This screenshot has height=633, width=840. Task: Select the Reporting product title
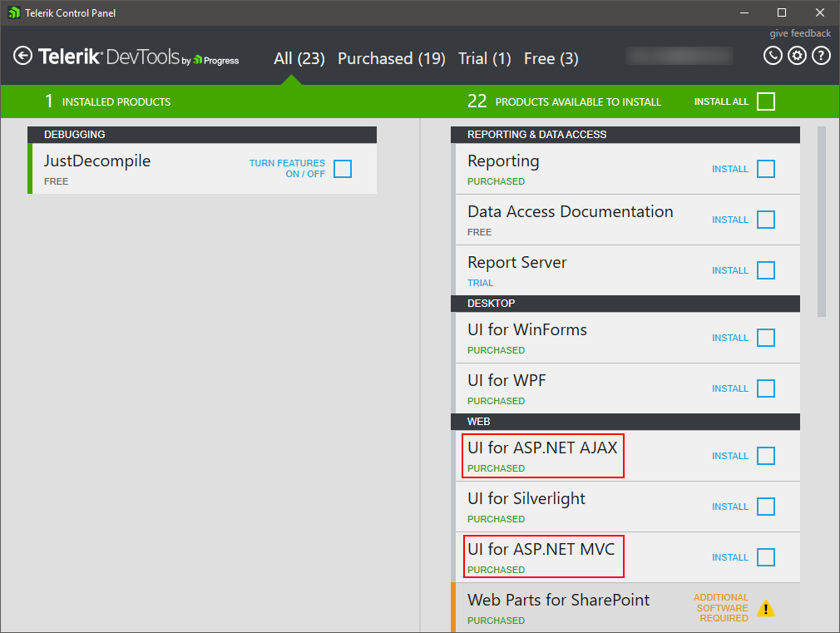(x=503, y=161)
